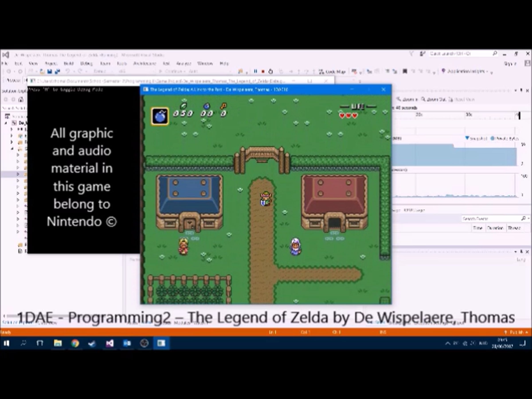Open the File menu in Visual Studio
The height and width of the screenshot is (399, 532).
[x=5, y=63]
